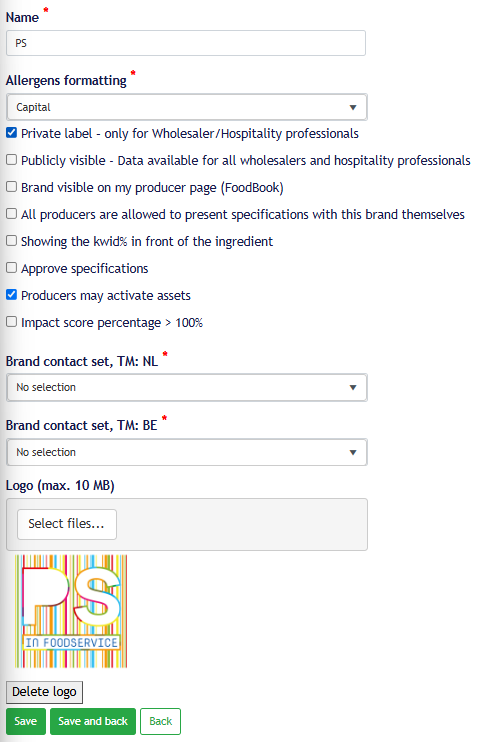Click the Delete logo button
The width and height of the screenshot is (483, 742).
[44, 692]
